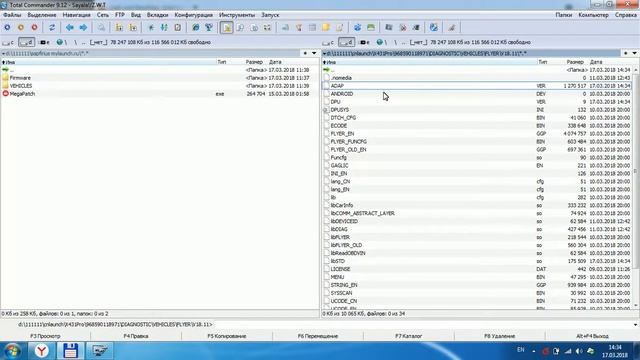Open the Вид menu
Screen dimensions: 640x360
(136, 15)
